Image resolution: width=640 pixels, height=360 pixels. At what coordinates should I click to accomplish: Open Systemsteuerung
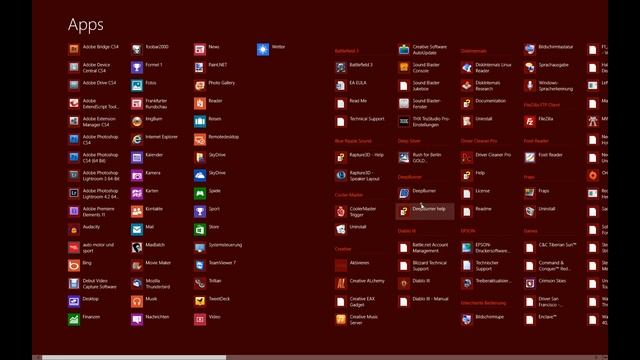click(x=219, y=247)
